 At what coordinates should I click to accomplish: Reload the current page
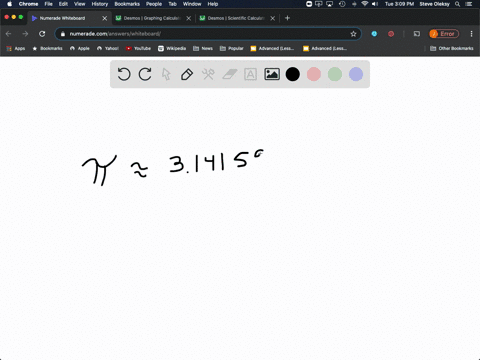[42, 34]
